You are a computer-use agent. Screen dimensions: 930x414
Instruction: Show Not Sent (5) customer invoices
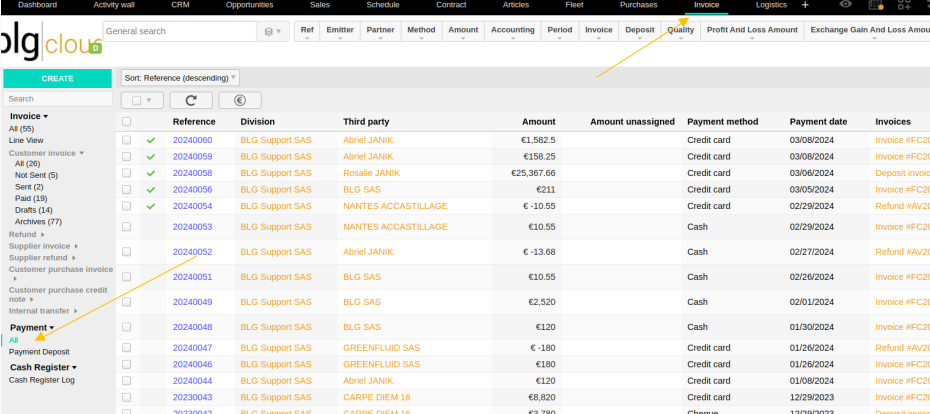(36, 176)
